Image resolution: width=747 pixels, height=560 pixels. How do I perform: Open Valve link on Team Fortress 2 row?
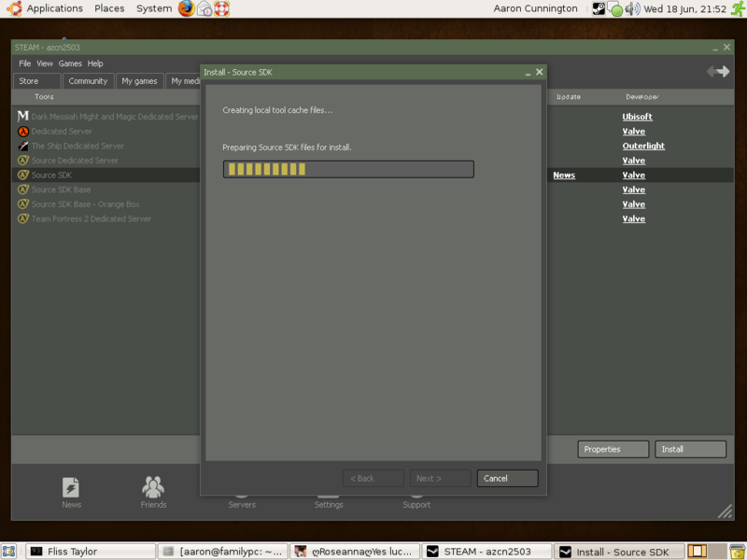pos(634,219)
